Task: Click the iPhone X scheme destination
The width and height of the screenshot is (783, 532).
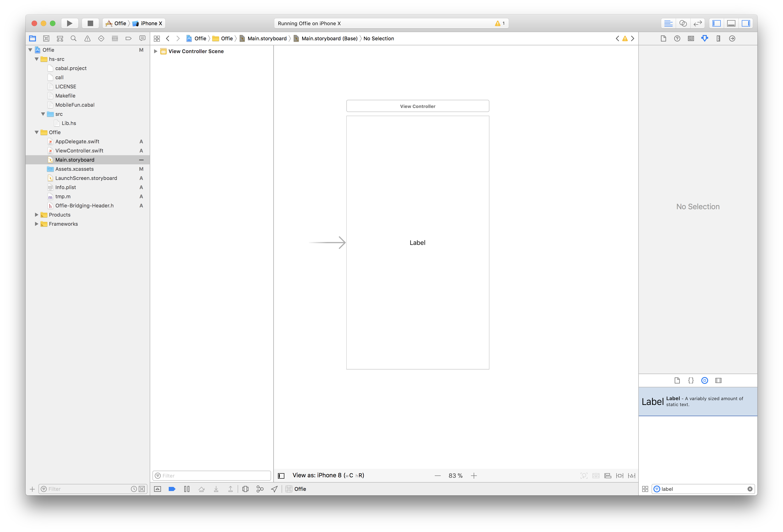Action: point(148,23)
